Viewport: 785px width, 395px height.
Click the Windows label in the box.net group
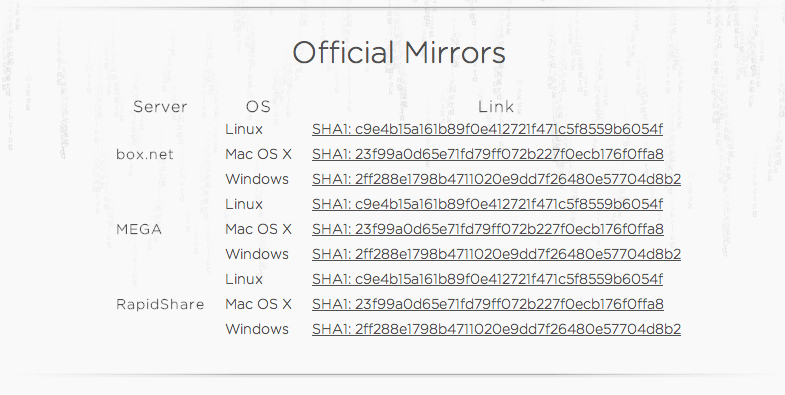[x=257, y=179]
